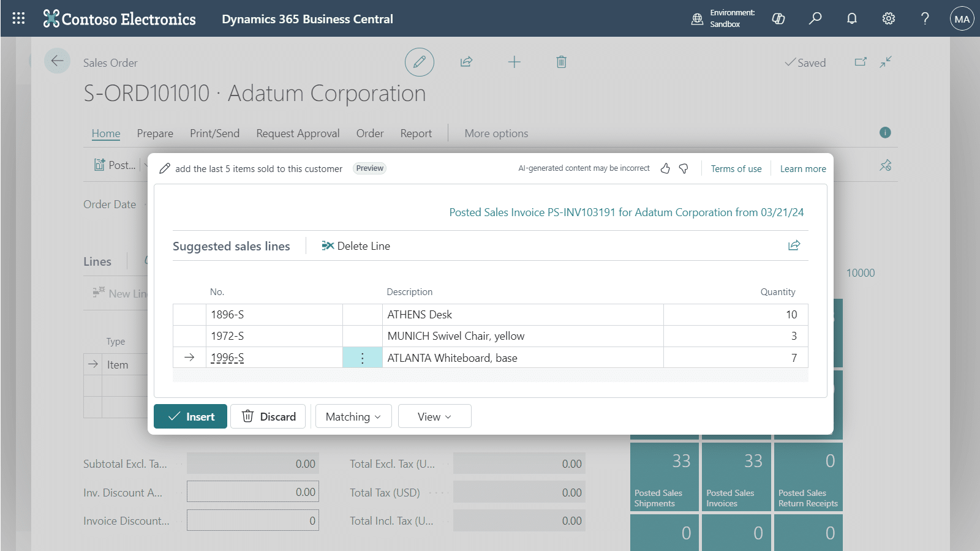980x551 pixels.
Task: Open the Terms of use link
Action: 736,169
